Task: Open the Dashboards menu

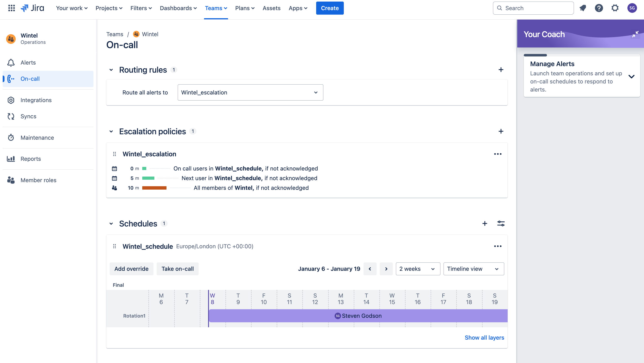Action: tap(178, 8)
